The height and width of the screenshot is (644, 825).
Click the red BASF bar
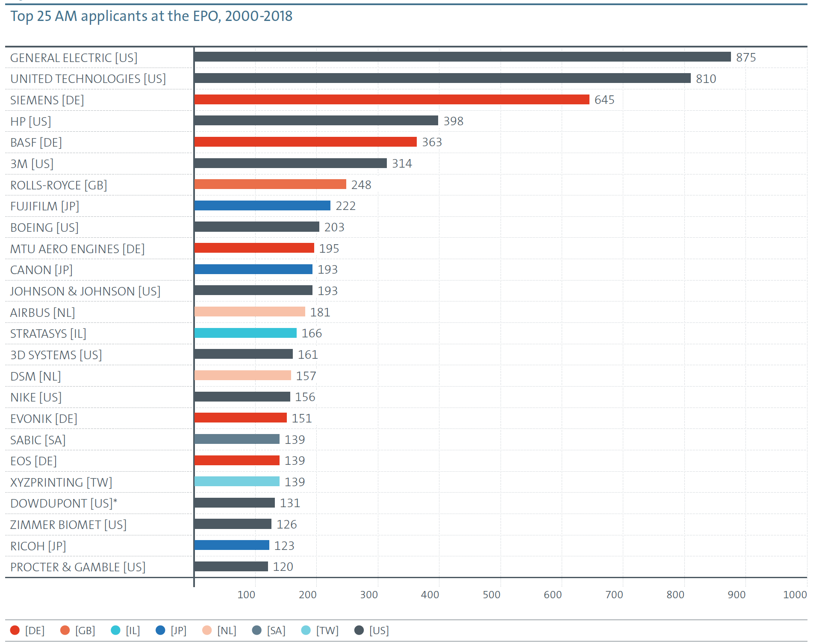click(306, 142)
